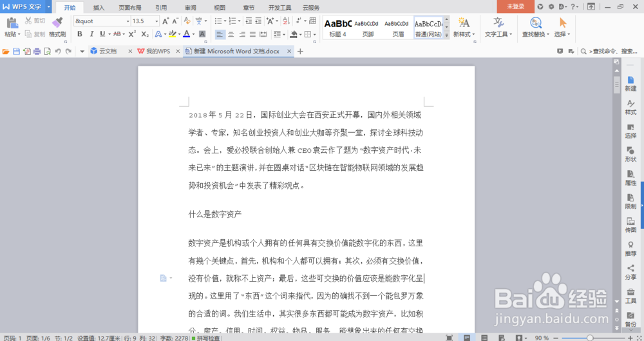This screenshot has height=341, width=644.
Task: Toggle justify alignment button
Action: [252, 34]
